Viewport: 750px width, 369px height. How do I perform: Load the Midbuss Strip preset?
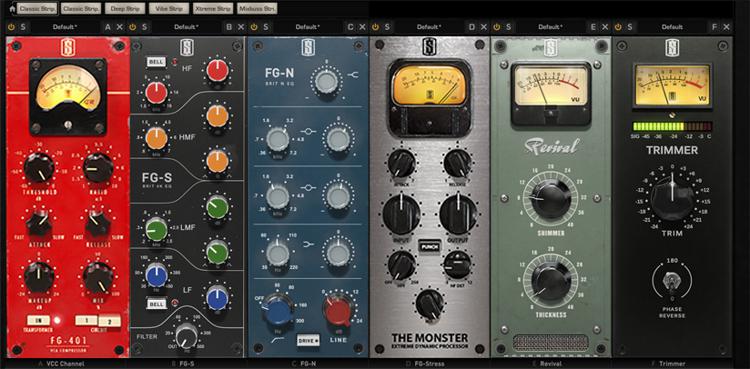[x=257, y=9]
